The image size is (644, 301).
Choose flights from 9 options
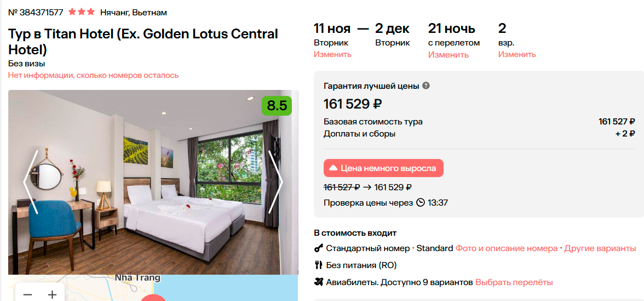pyautogui.click(x=514, y=282)
